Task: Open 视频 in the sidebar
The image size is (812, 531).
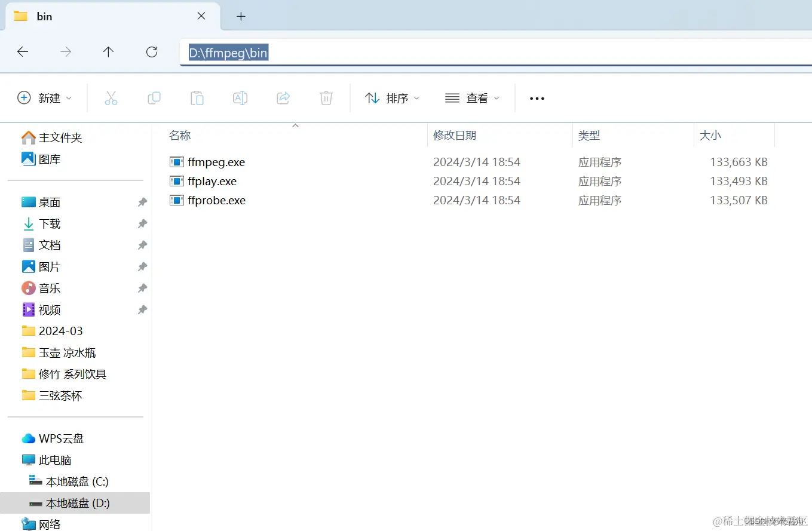Action: [41, 310]
